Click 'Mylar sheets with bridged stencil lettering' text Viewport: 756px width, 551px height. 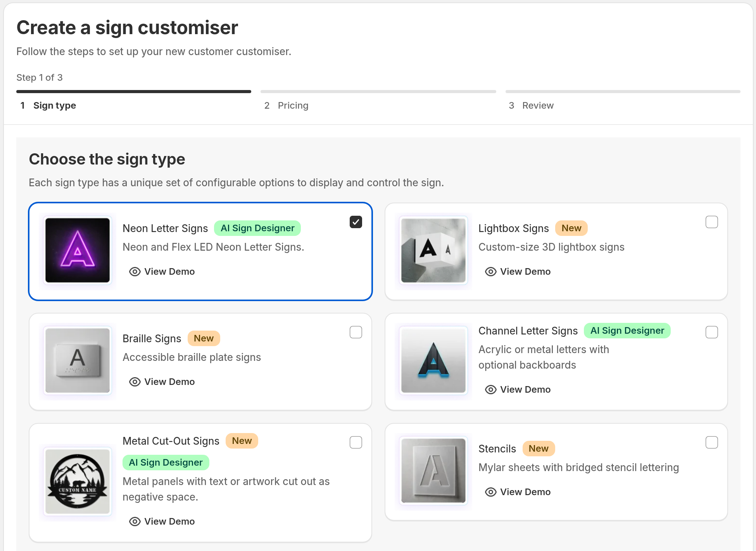coord(578,468)
